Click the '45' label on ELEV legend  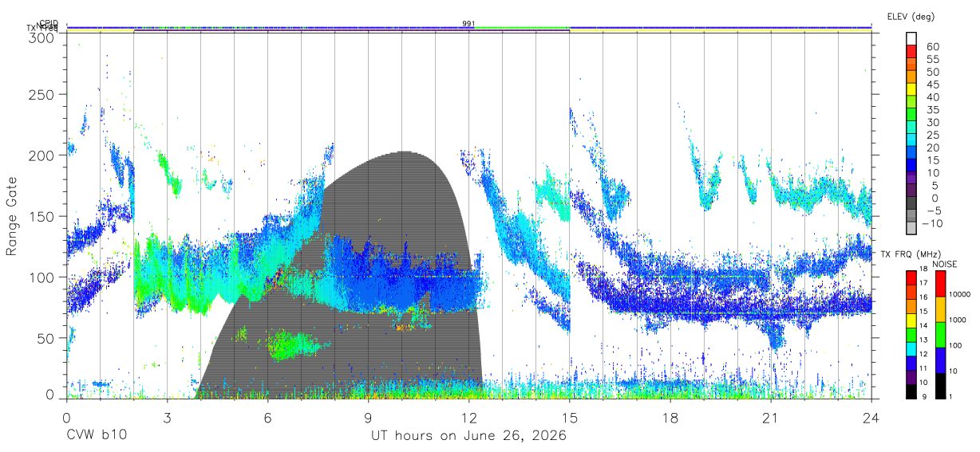932,85
